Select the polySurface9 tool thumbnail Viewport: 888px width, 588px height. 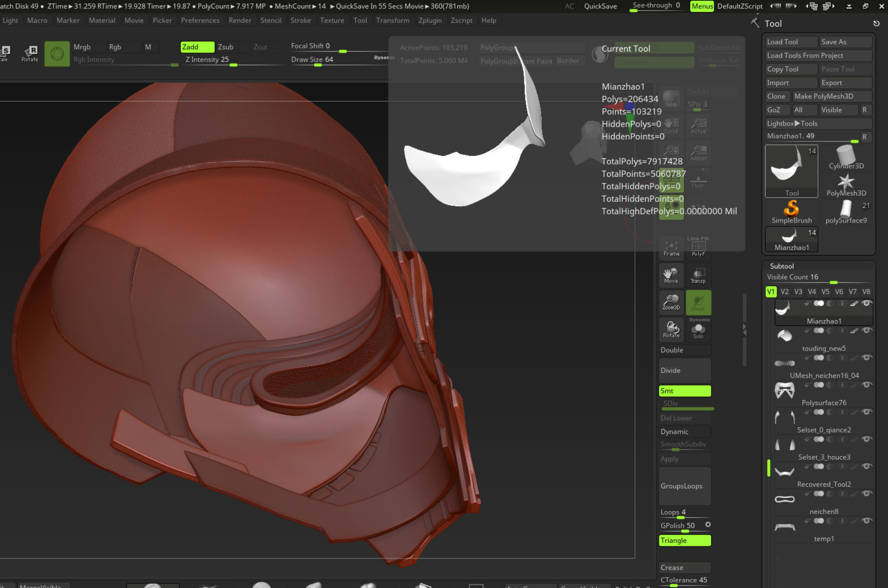846,212
